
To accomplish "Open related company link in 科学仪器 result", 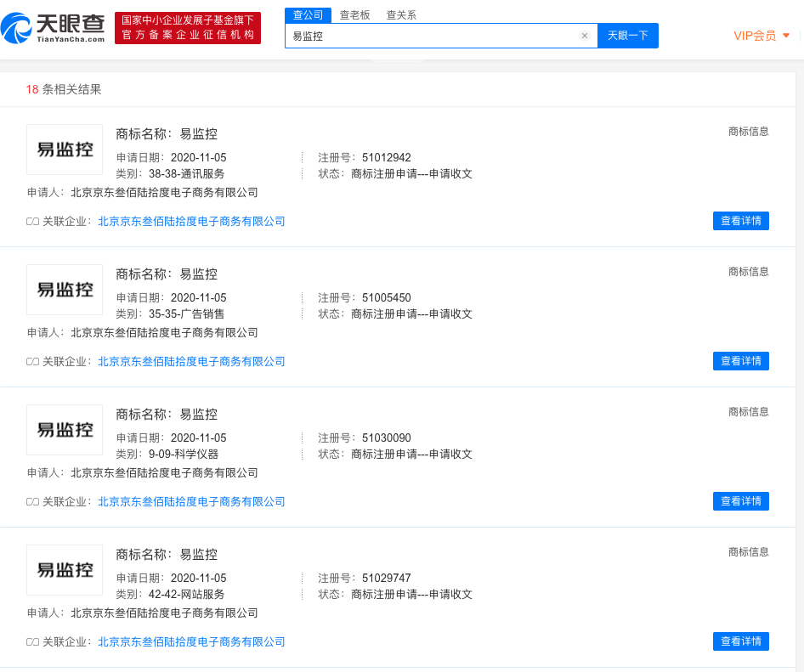I will pos(191,502).
